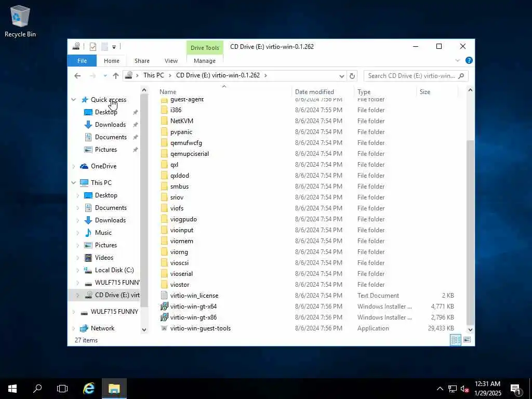Switch to Large icons view layout button
532x399 pixels.
pyautogui.click(x=467, y=340)
